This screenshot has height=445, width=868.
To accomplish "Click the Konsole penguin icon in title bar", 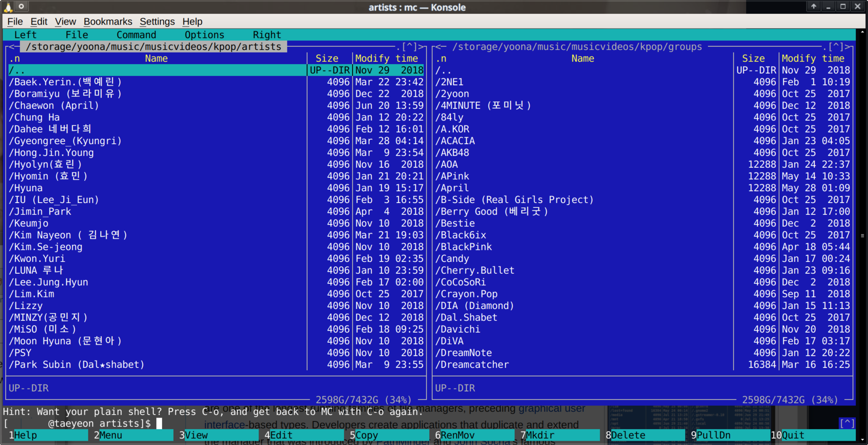I will click(8, 7).
